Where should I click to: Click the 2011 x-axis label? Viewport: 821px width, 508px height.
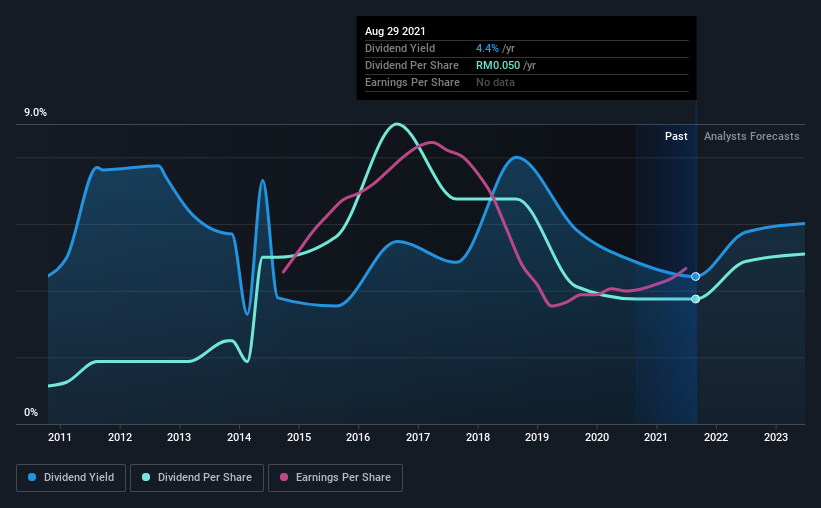coord(60,437)
